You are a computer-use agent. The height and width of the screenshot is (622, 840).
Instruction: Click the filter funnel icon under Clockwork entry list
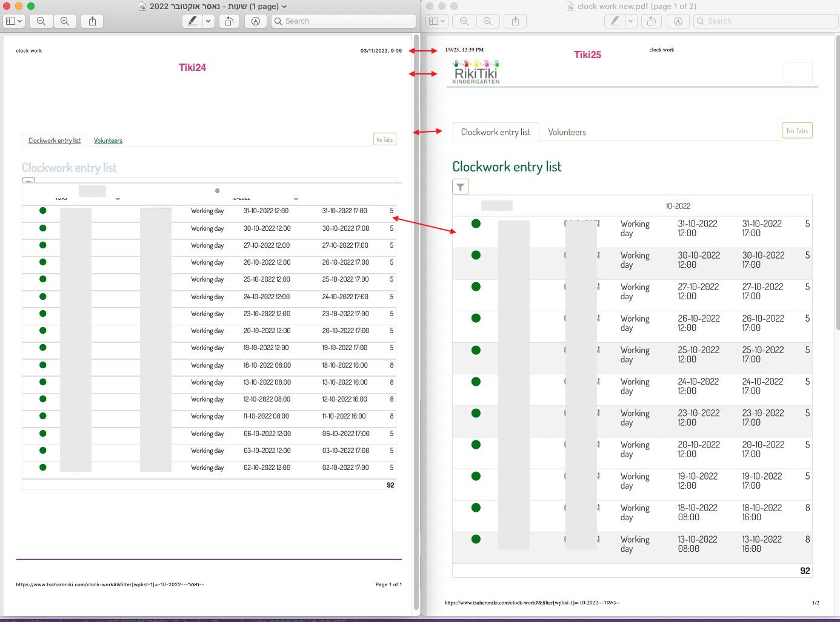(461, 187)
